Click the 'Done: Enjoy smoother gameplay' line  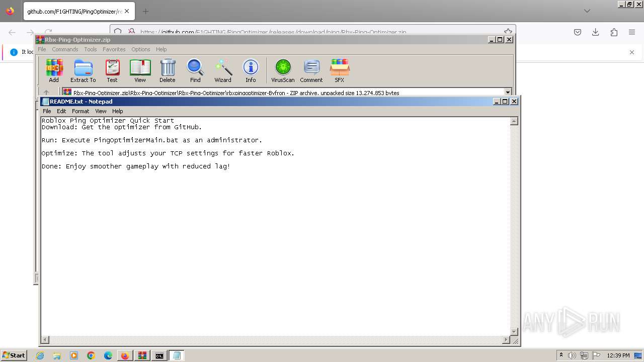[x=136, y=166]
